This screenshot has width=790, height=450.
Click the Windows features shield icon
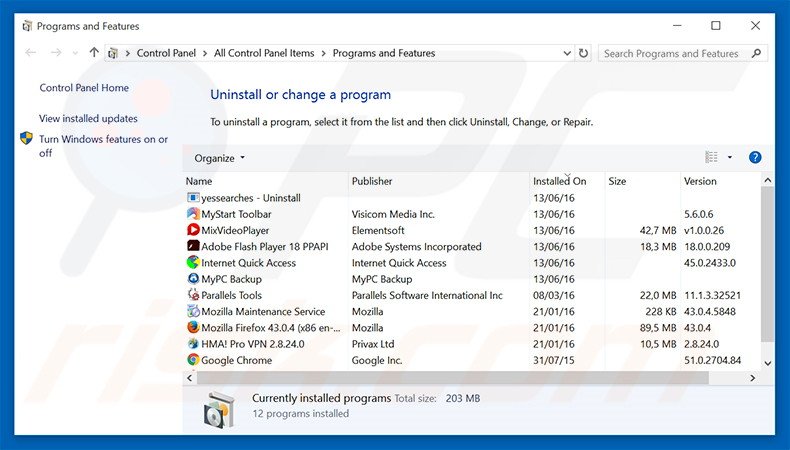(27, 138)
